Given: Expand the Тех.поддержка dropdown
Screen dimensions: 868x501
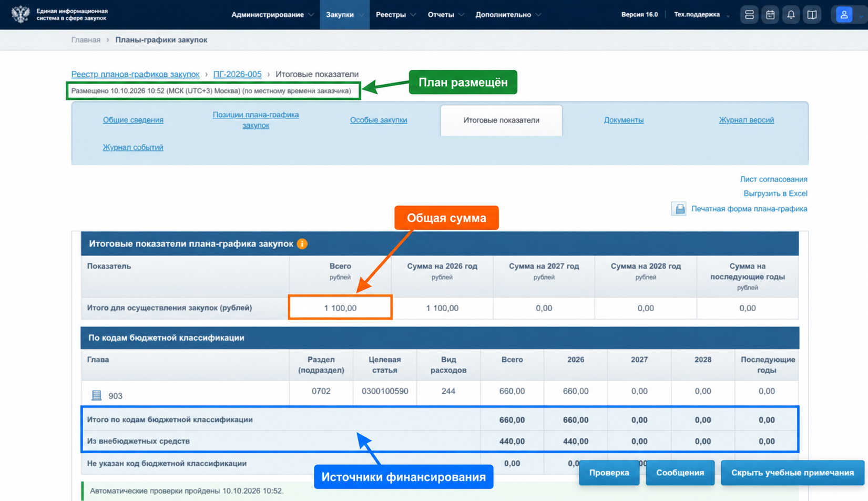Looking at the screenshot, I should pyautogui.click(x=702, y=15).
